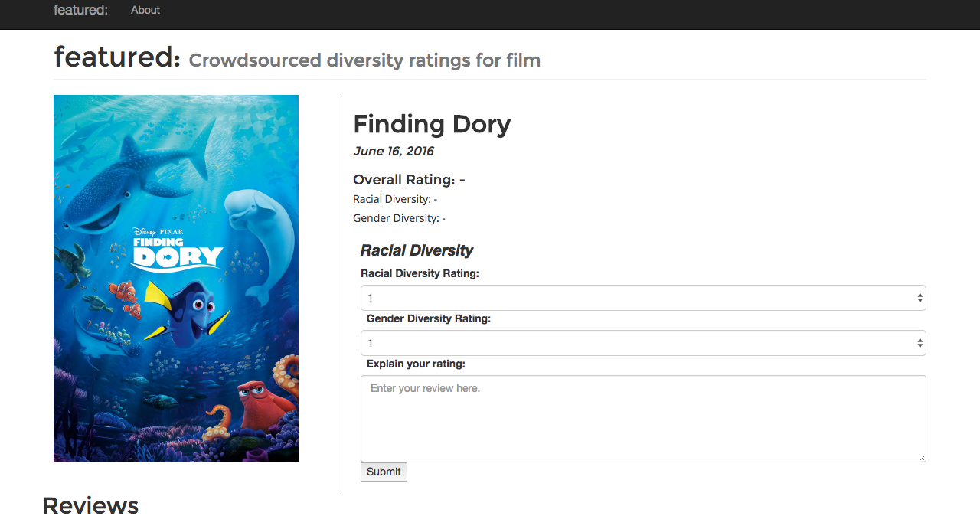Screen dimensions: 980x529
Task: Click 'Crowdsourced diversity ratings for film' subtitle
Action: point(364,60)
